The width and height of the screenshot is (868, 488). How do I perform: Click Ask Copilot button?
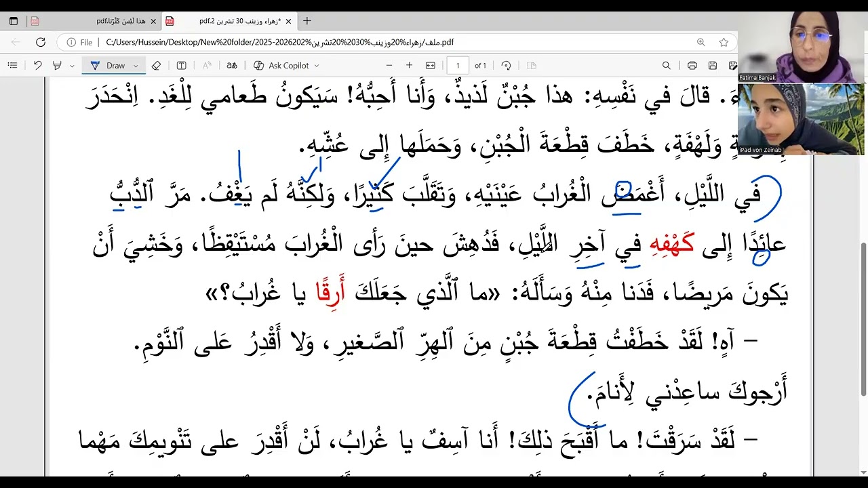[x=281, y=66]
